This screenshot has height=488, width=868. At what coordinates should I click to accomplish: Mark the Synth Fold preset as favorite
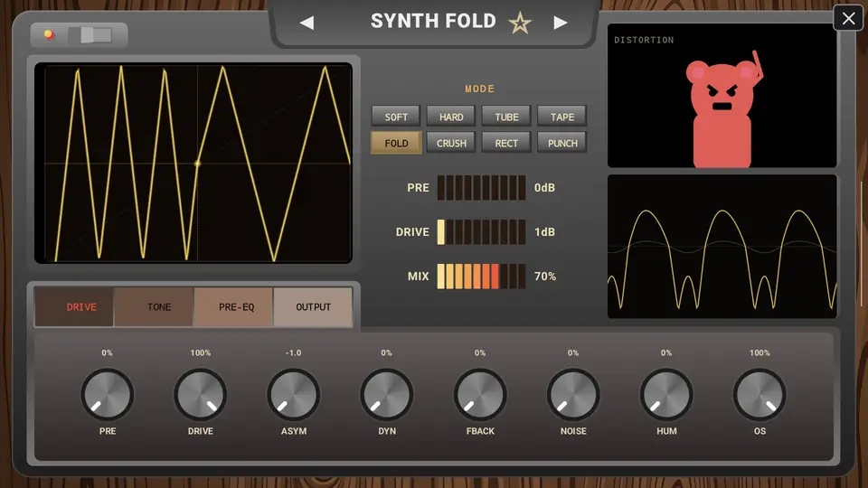[520, 23]
